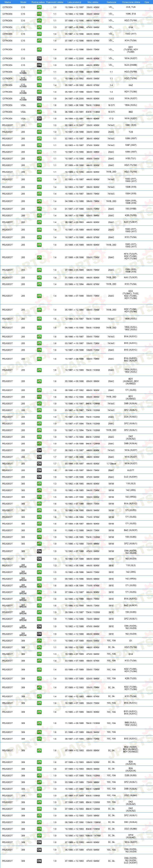Click petrol icon in H1B (TU1) row

coord(39,159)
